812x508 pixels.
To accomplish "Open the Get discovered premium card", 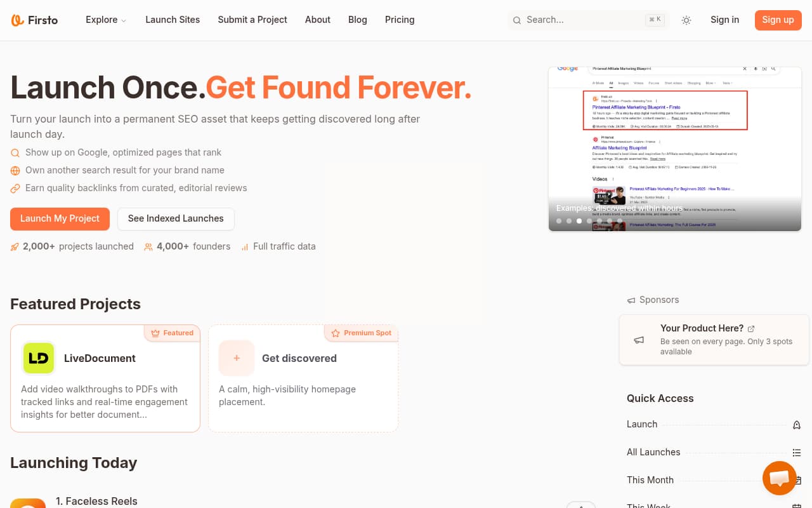I will click(x=303, y=378).
